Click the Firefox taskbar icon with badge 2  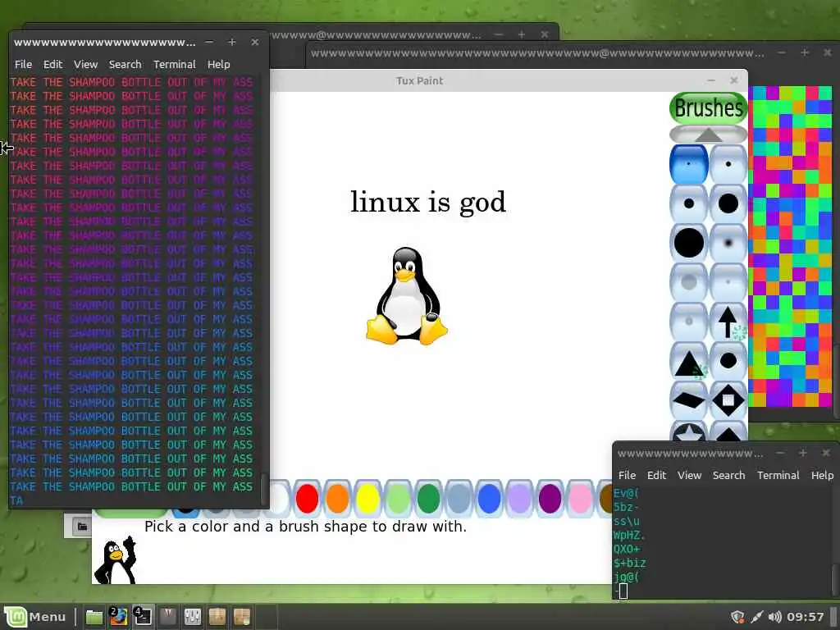pos(118,617)
